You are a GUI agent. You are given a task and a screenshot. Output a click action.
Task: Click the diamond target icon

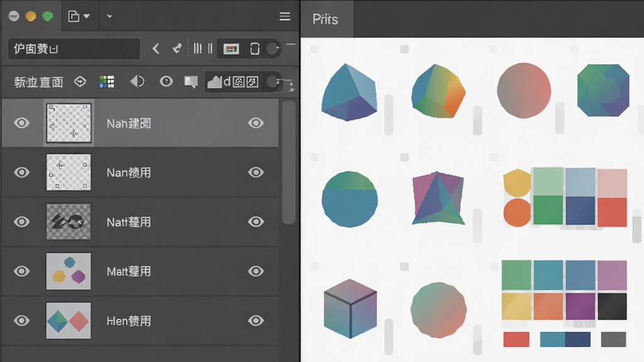[80, 82]
